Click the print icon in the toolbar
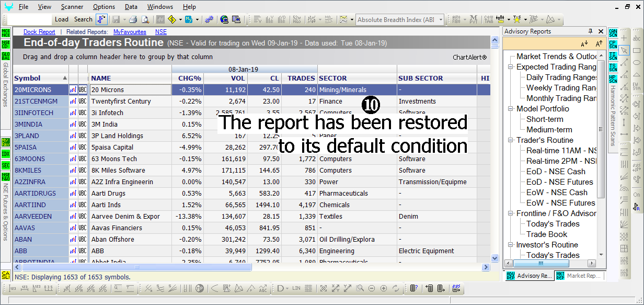Screen dimensions: 644x305 click(133, 19)
